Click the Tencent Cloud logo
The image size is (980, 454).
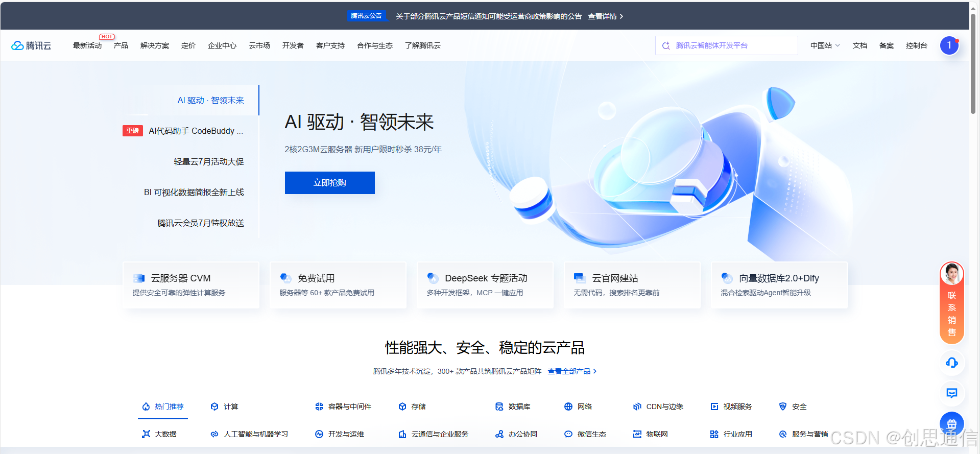point(31,45)
